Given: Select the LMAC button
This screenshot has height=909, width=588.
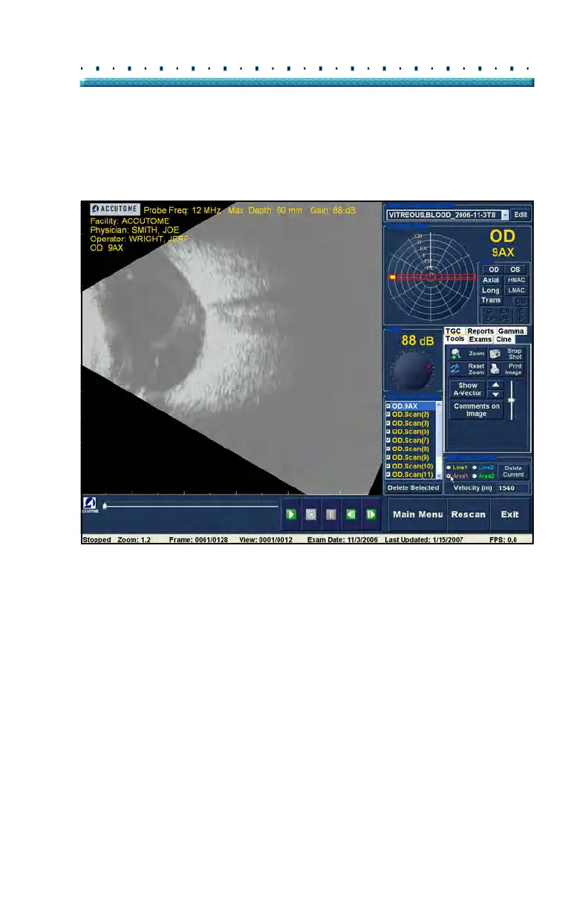Looking at the screenshot, I should [x=516, y=290].
